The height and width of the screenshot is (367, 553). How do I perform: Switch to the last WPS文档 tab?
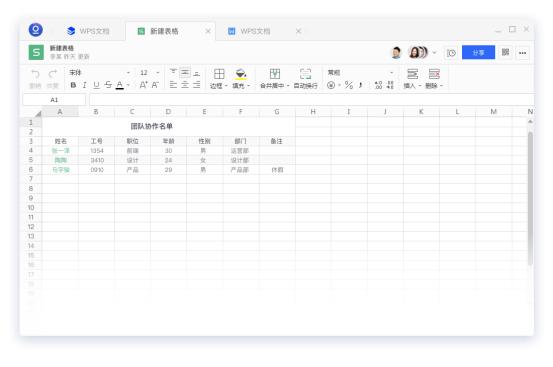pyautogui.click(x=249, y=31)
